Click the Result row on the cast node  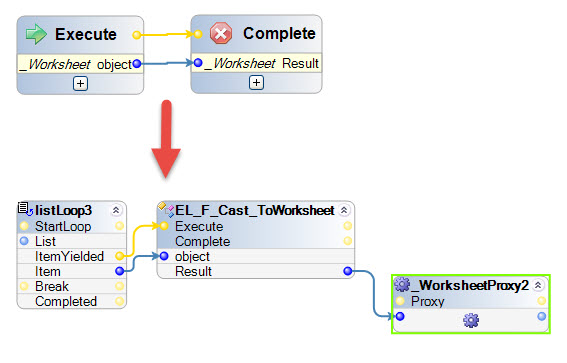(256, 271)
